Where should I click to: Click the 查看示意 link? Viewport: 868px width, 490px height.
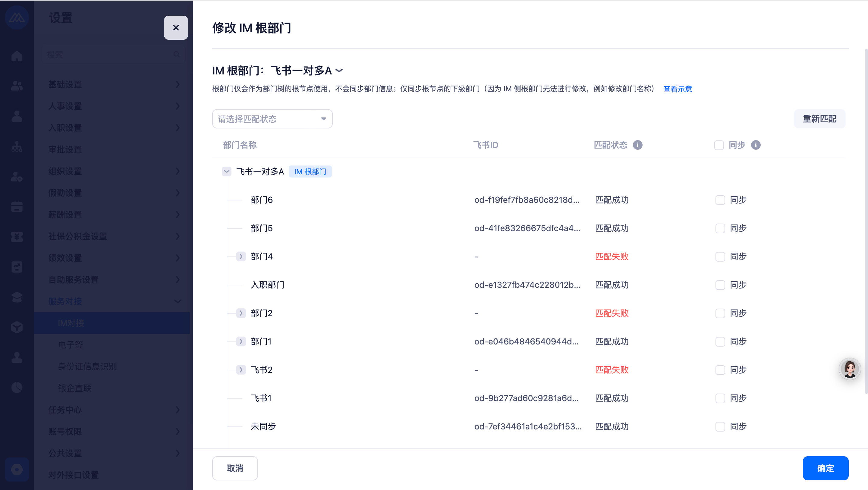pos(677,89)
